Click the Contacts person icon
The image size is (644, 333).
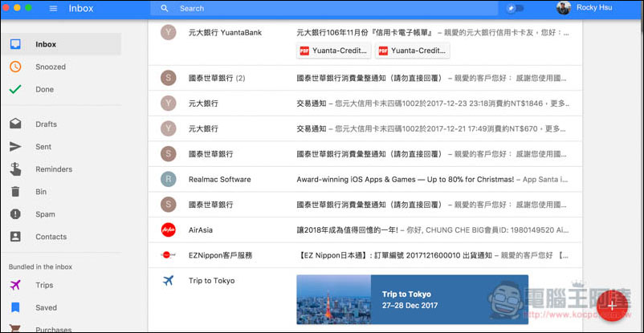pos(15,237)
